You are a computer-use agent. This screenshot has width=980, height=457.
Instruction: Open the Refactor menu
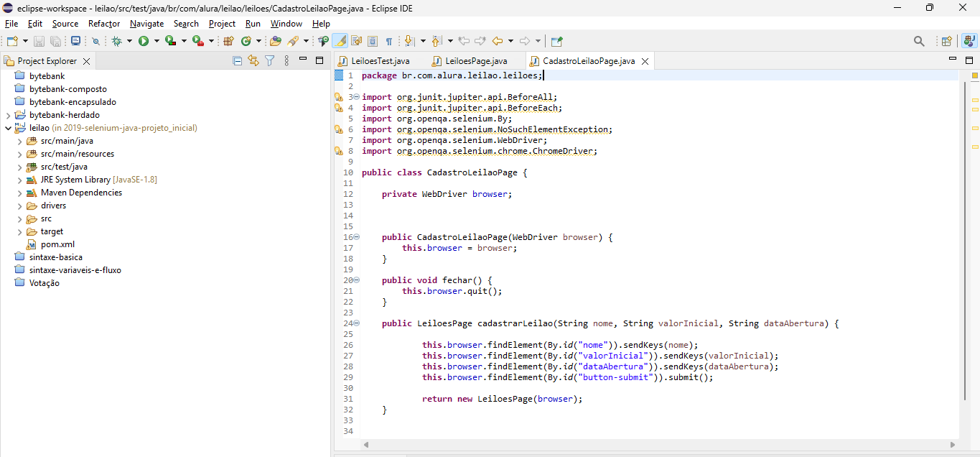coord(104,23)
